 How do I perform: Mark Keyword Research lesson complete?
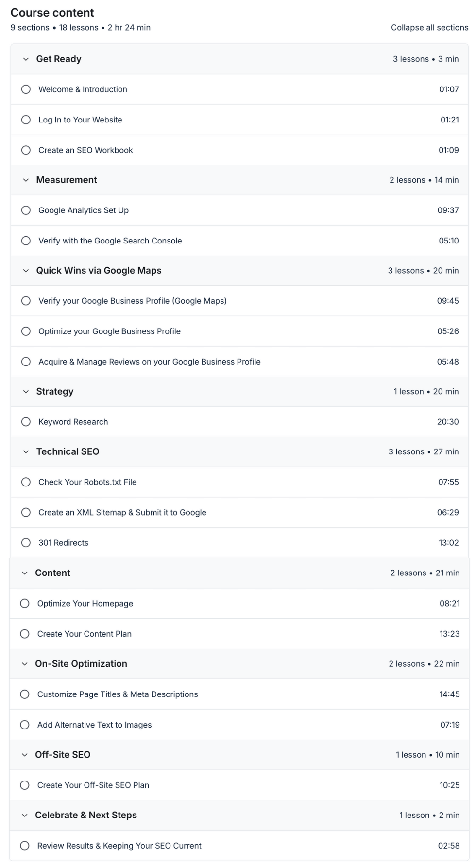[x=26, y=422]
